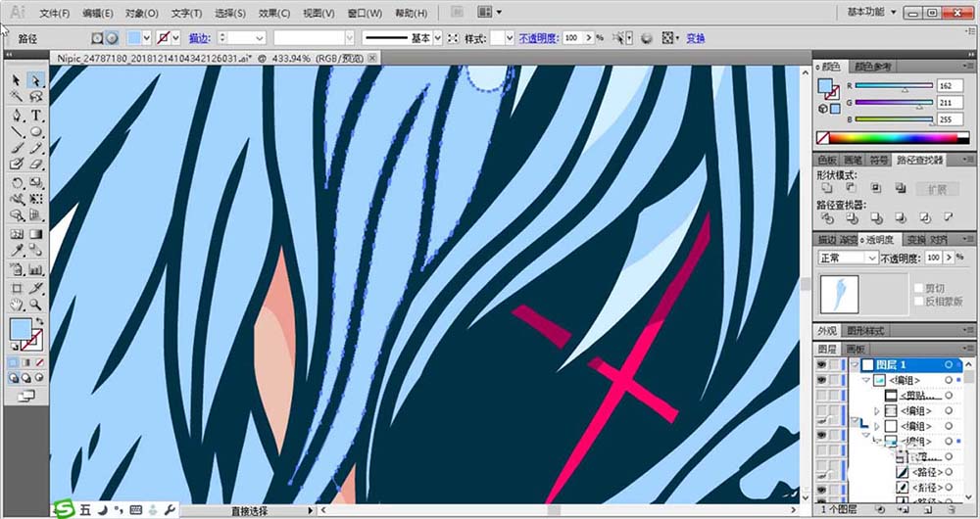Open 样式 style dropdown

tap(510, 38)
